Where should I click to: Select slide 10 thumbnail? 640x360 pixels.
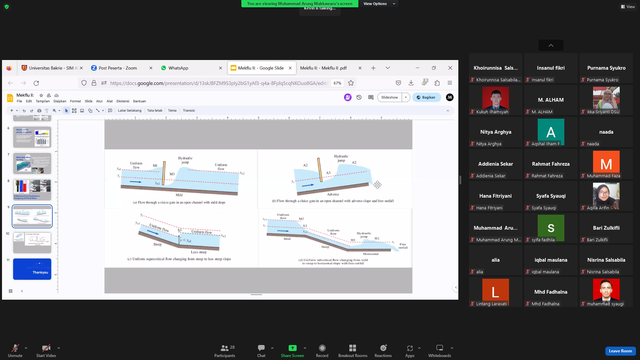click(x=32, y=242)
